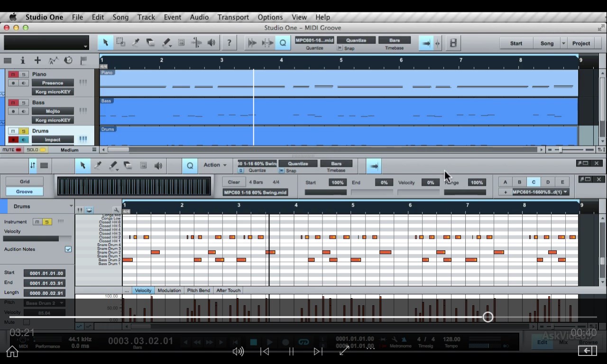Open the Apple menu
The height and width of the screenshot is (364, 607).
coord(12,17)
